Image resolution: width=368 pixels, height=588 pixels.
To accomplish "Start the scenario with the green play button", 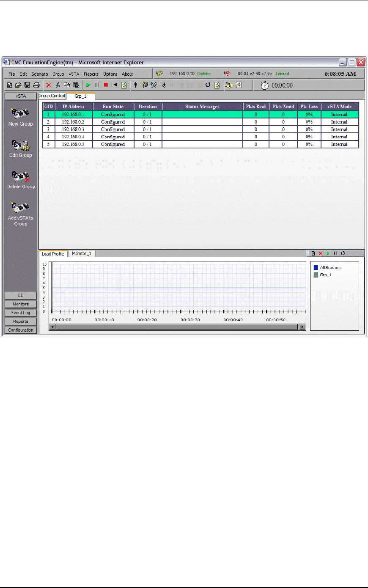I will [x=88, y=85].
